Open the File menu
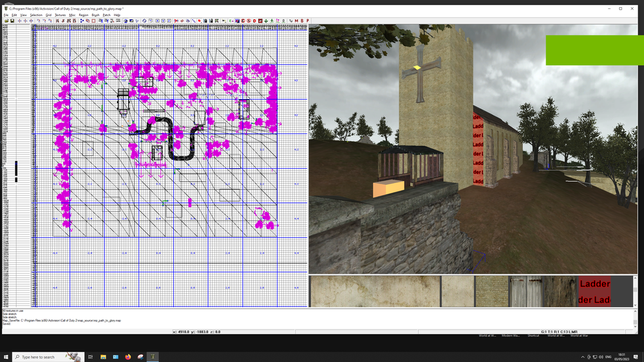 coord(6,15)
